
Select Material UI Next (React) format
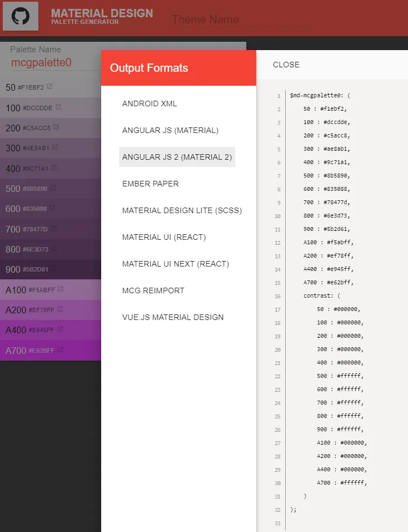(176, 264)
